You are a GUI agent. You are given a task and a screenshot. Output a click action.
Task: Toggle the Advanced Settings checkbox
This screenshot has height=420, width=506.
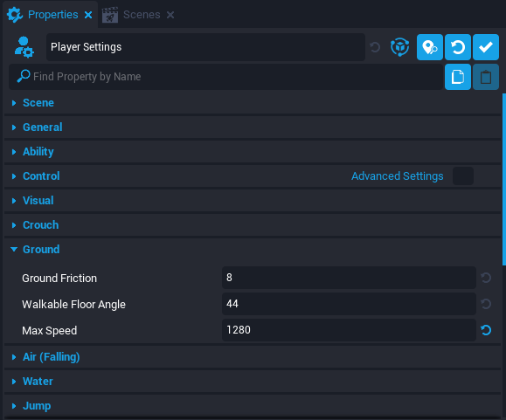[x=463, y=176]
